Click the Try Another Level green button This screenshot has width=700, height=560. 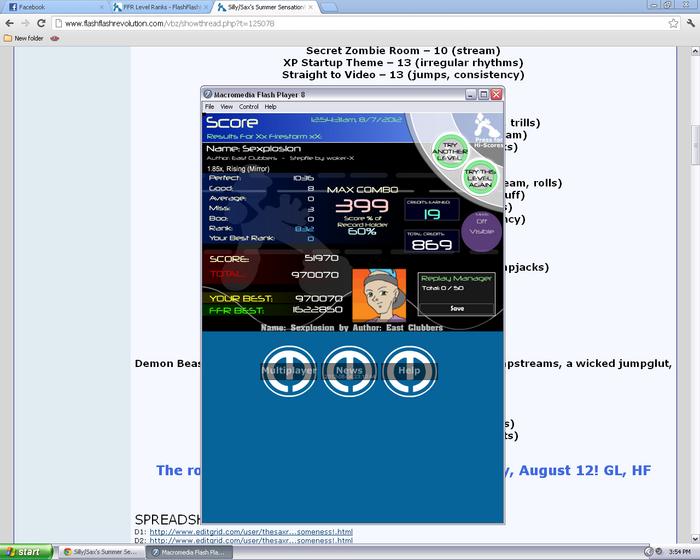pyautogui.click(x=450, y=151)
